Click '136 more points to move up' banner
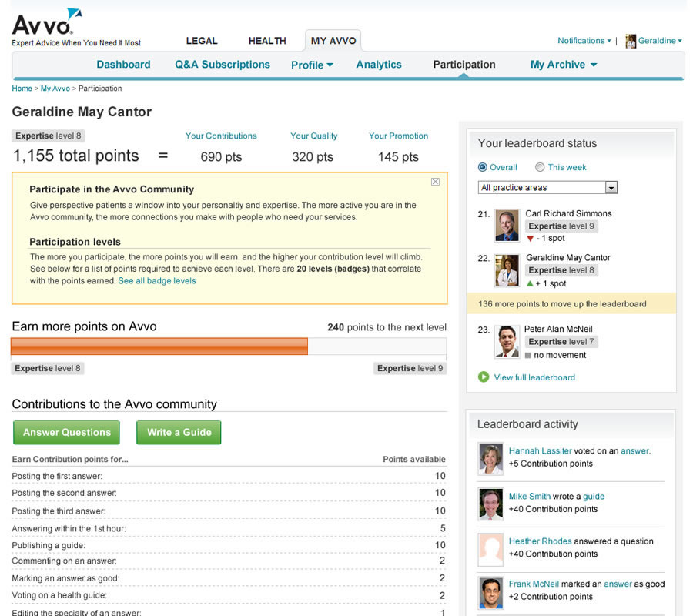 571,303
